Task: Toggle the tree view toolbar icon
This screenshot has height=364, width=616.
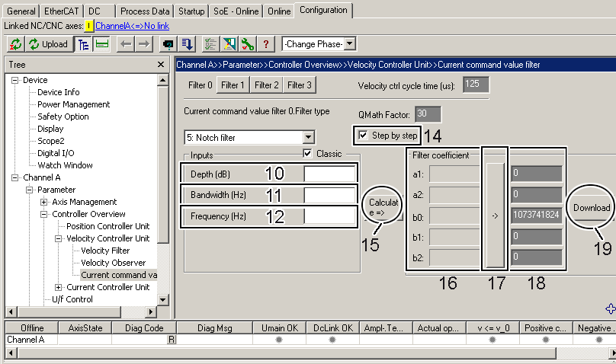Action: tap(83, 44)
